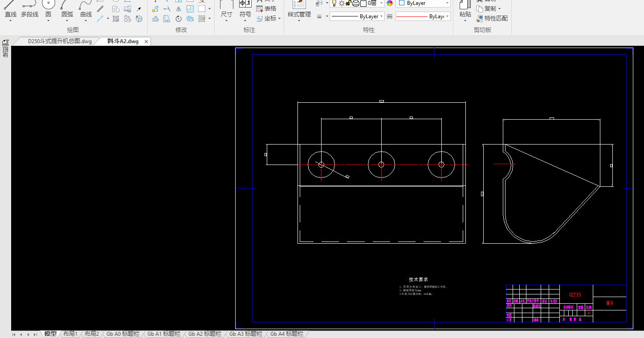The height and width of the screenshot is (338, 644).
Task: Click the lineweight lines icon
Action: [x=319, y=16]
